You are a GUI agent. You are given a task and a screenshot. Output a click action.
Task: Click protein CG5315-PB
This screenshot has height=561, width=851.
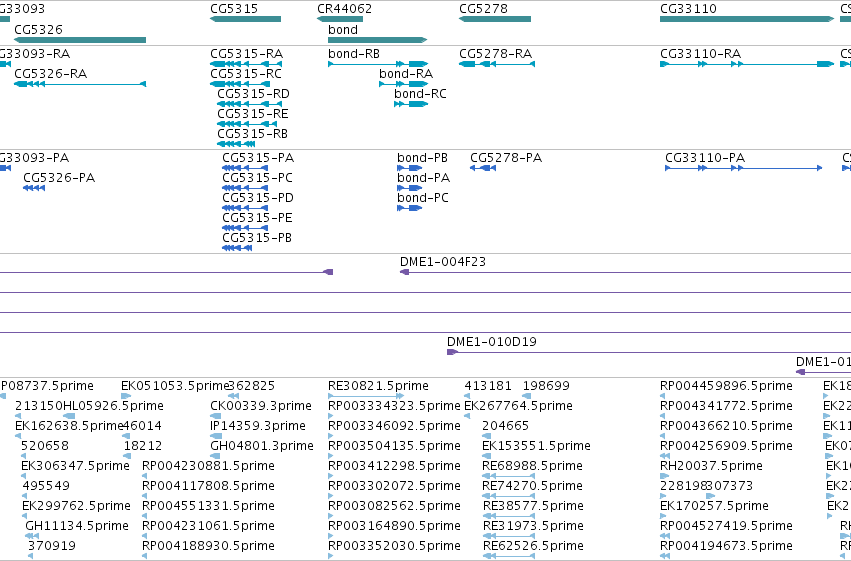click(x=237, y=248)
